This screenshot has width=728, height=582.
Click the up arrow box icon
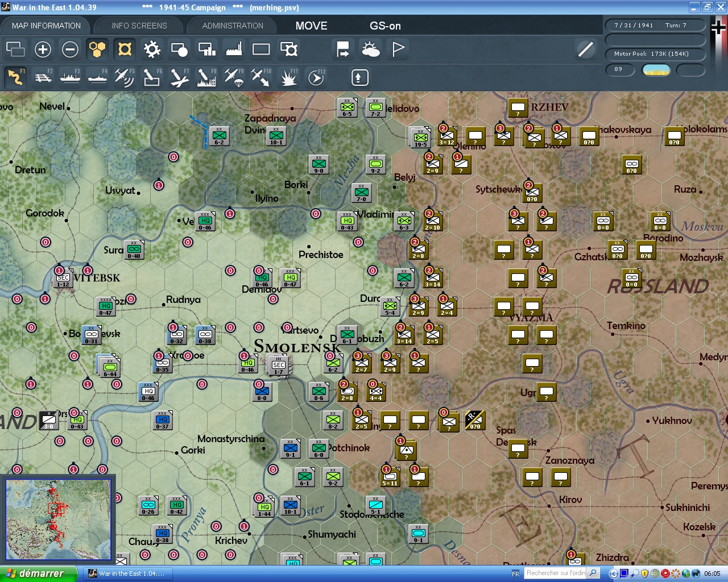[x=359, y=77]
